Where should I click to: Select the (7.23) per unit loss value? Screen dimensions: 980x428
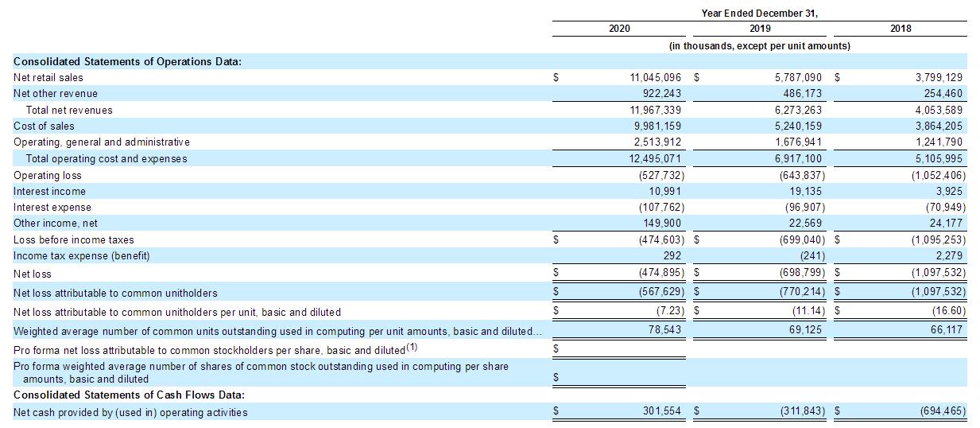[x=668, y=312]
